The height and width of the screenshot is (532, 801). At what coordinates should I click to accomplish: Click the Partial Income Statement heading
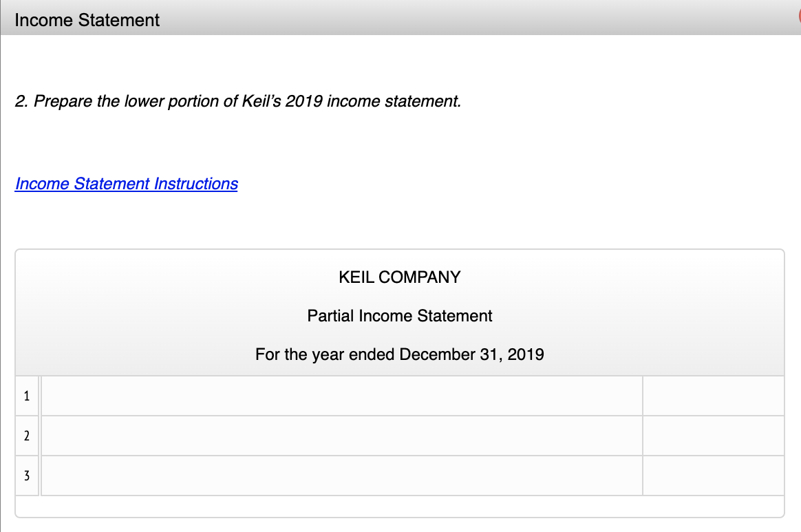click(399, 316)
